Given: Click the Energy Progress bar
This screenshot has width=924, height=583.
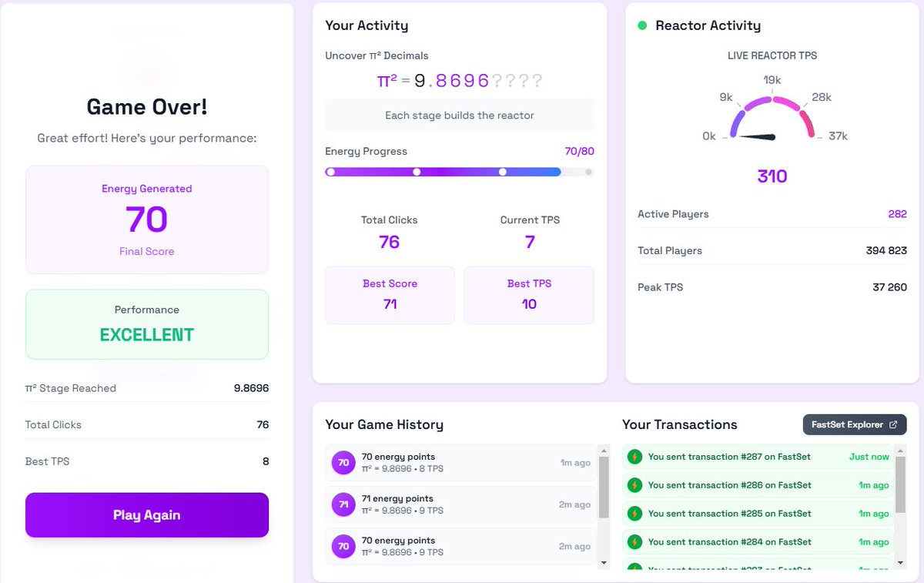Looking at the screenshot, I should [460, 173].
